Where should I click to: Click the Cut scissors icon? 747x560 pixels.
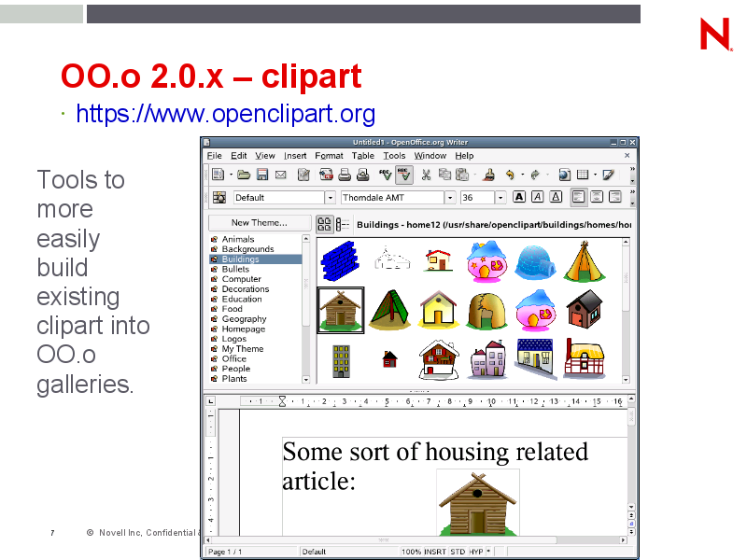426,175
